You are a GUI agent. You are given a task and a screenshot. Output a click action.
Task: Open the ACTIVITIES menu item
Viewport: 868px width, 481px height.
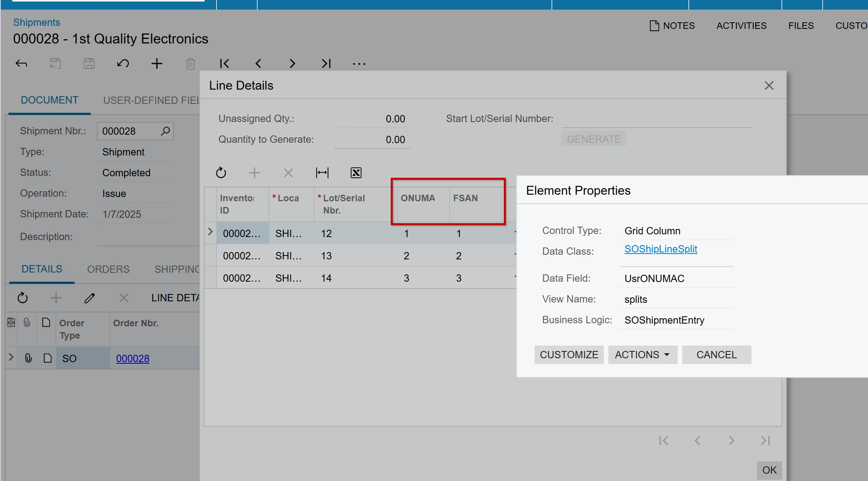(741, 26)
